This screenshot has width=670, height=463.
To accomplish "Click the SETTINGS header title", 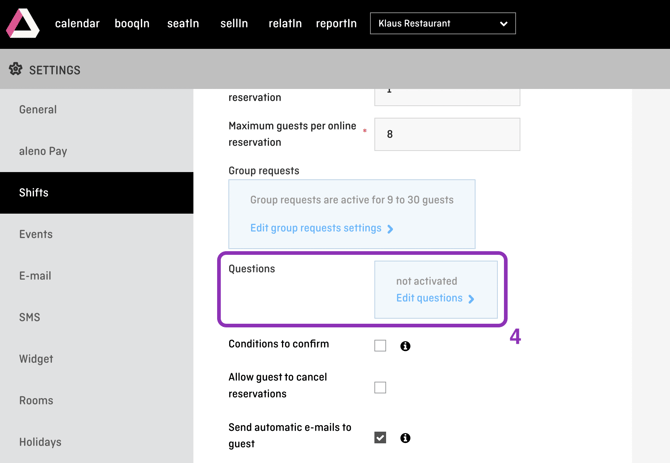I will tap(55, 70).
